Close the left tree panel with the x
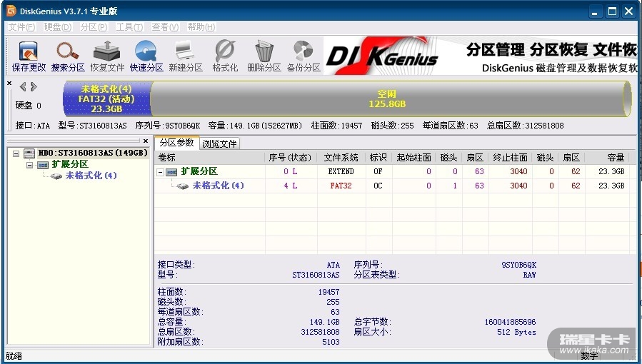Image resolution: width=642 pixels, height=364 pixels. tap(146, 141)
